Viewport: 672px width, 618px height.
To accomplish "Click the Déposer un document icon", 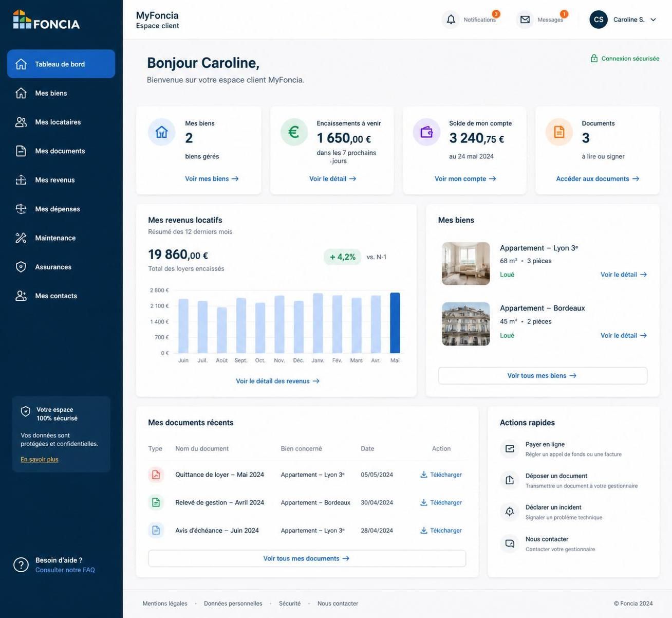I will (510, 480).
